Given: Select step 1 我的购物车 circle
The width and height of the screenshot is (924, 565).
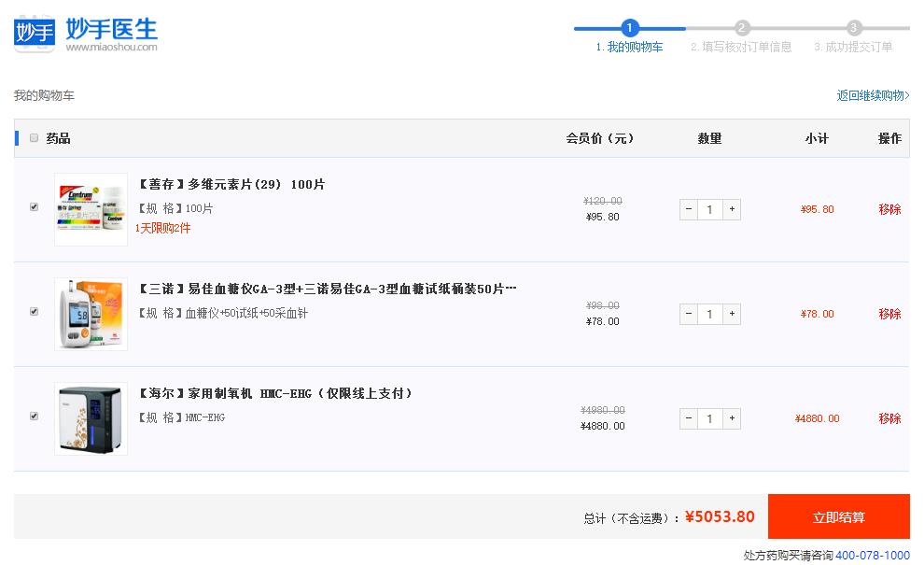Looking at the screenshot, I should click(x=629, y=28).
